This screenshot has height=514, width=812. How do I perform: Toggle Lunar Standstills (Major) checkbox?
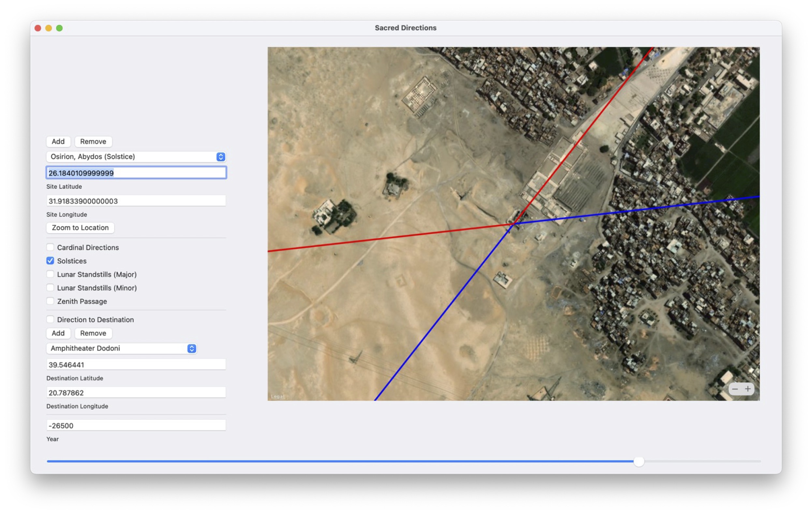click(x=50, y=274)
